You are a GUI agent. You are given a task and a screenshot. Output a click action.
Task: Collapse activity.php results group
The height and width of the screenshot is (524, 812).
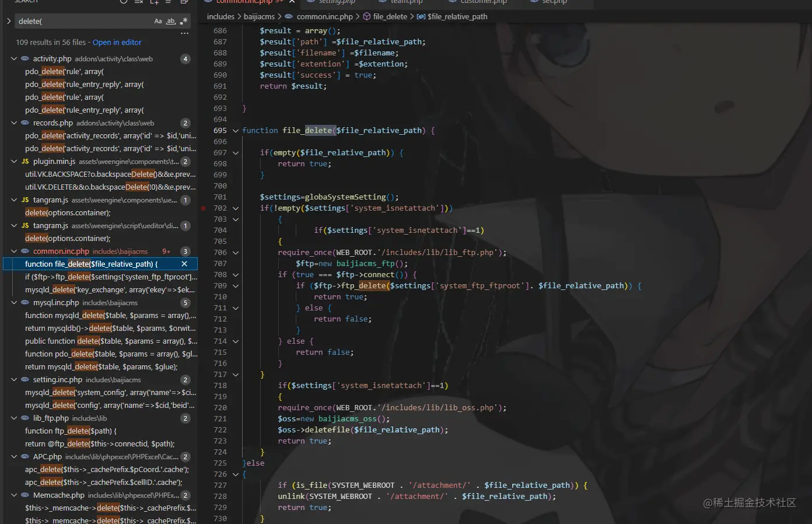14,59
